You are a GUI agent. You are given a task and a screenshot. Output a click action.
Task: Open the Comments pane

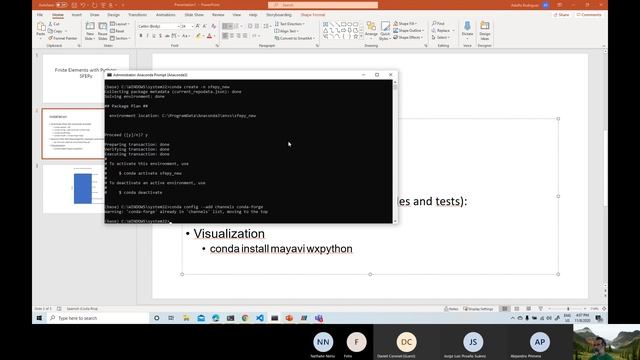coord(589,15)
